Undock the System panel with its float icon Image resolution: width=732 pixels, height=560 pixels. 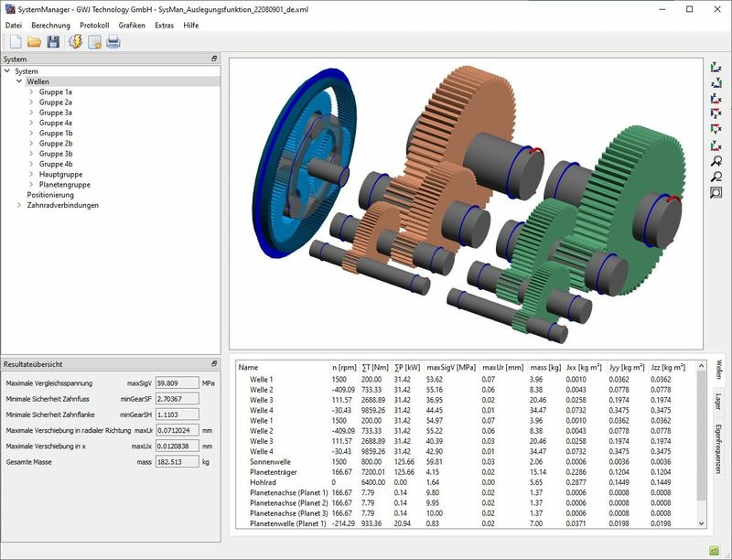214,59
